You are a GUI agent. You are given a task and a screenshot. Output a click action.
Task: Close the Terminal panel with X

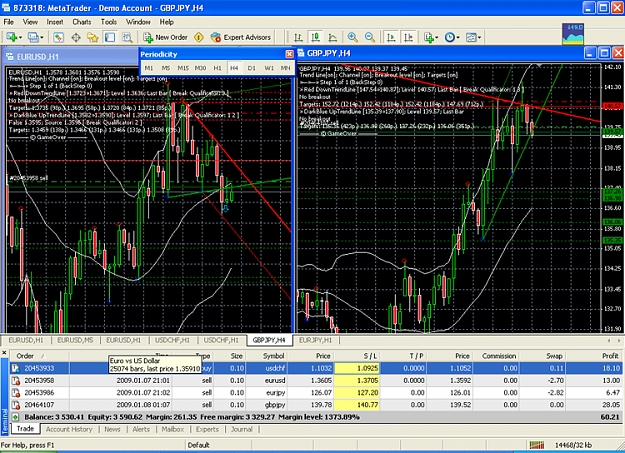[4, 353]
